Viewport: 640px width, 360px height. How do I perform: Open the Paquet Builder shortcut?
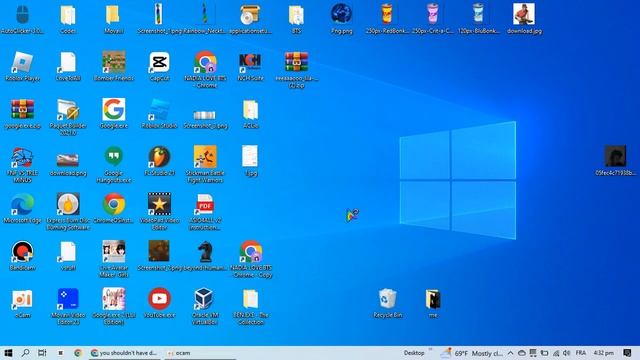click(x=68, y=117)
